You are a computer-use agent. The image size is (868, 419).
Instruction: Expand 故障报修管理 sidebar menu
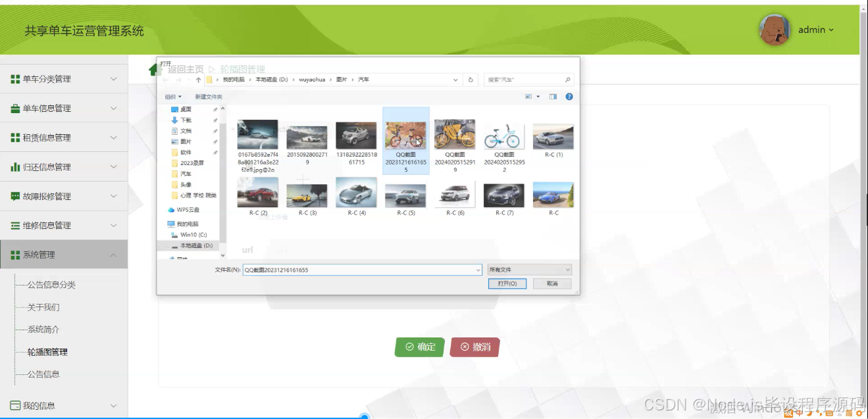click(x=64, y=196)
